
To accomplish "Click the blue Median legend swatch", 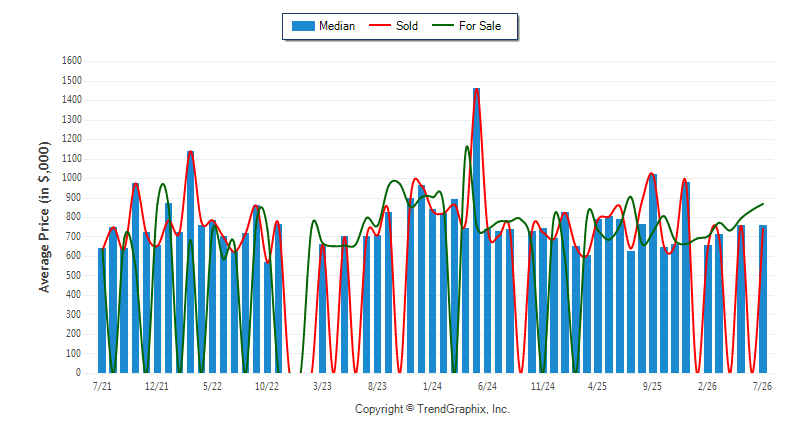I will [303, 26].
